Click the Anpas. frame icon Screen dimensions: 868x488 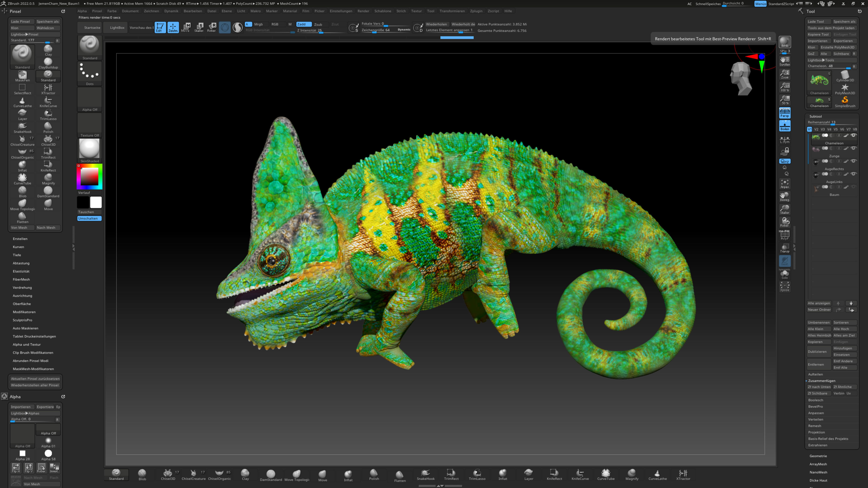[x=784, y=184]
